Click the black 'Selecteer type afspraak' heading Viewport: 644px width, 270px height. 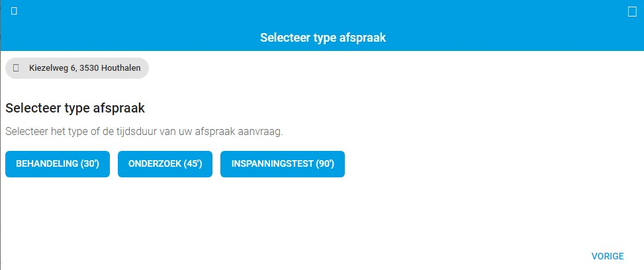75,109
